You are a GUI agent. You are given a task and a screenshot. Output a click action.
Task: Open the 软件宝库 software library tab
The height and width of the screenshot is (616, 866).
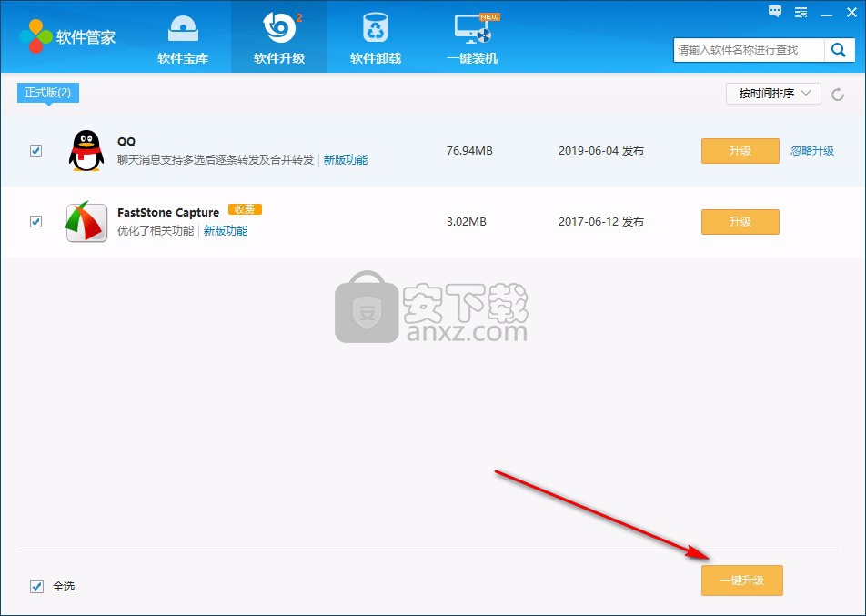[x=183, y=37]
